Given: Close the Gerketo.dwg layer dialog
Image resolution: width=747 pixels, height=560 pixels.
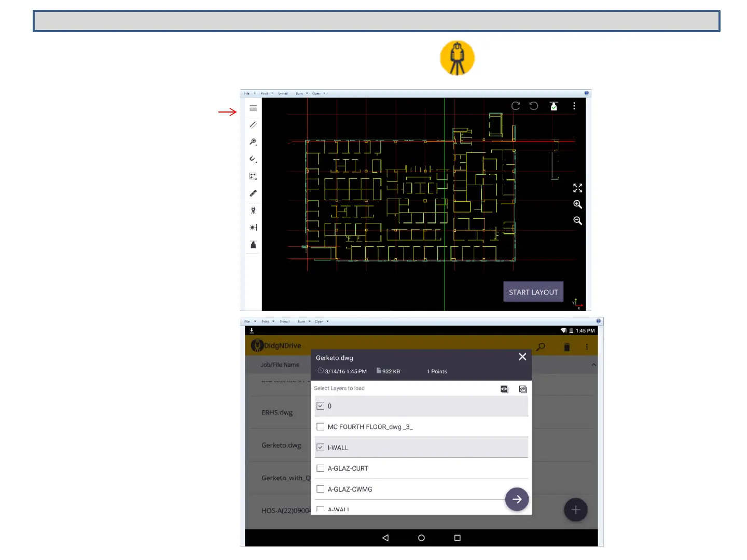Looking at the screenshot, I should click(522, 357).
